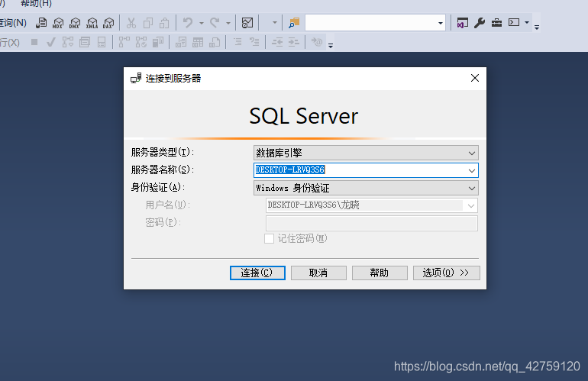588x381 pixels.
Task: Click the command window icon
Action: point(514,22)
